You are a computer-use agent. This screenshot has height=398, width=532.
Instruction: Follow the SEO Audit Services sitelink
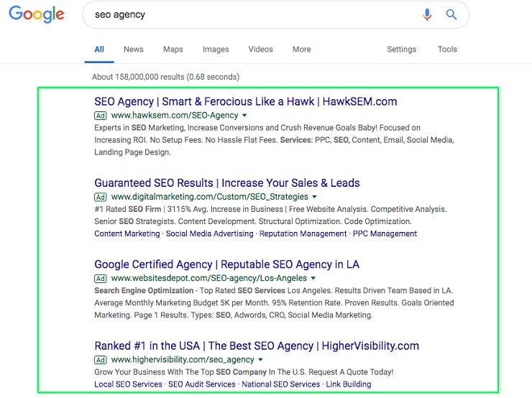pos(202,384)
